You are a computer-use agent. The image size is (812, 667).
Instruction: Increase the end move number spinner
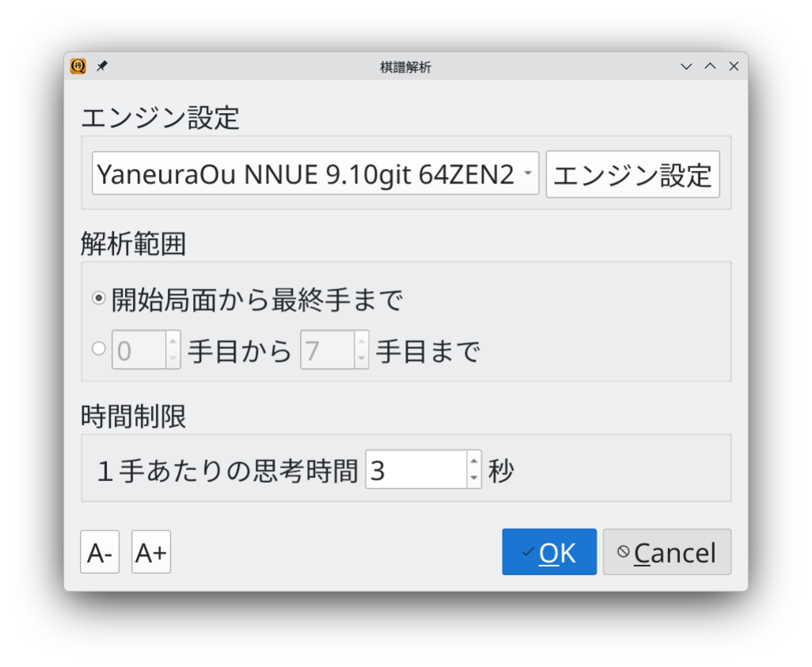coord(361,342)
